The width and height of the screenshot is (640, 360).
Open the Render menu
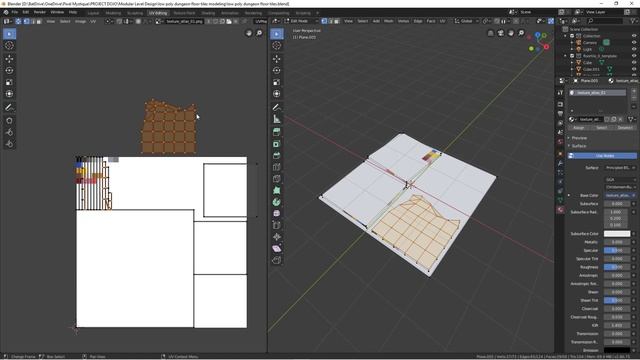(x=40, y=12)
